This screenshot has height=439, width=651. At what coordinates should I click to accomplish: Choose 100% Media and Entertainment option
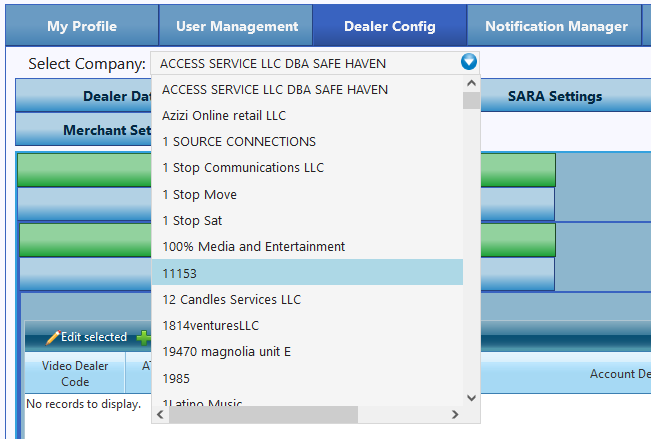coord(253,246)
